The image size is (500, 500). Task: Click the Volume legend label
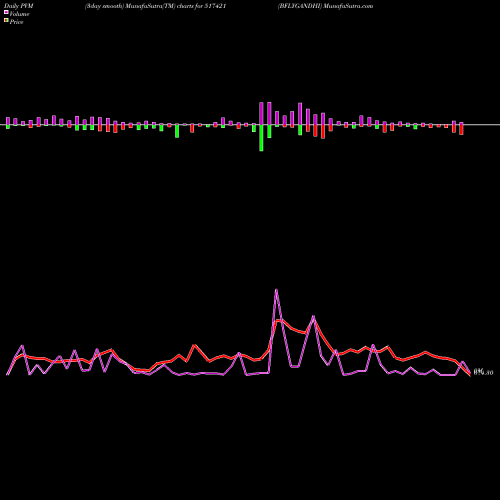[x=19, y=14]
